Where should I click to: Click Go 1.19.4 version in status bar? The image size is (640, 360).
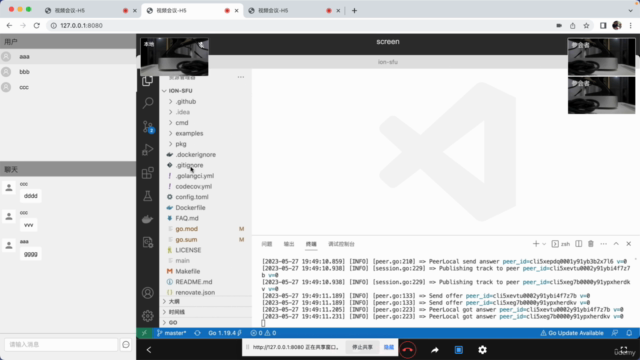point(225,333)
